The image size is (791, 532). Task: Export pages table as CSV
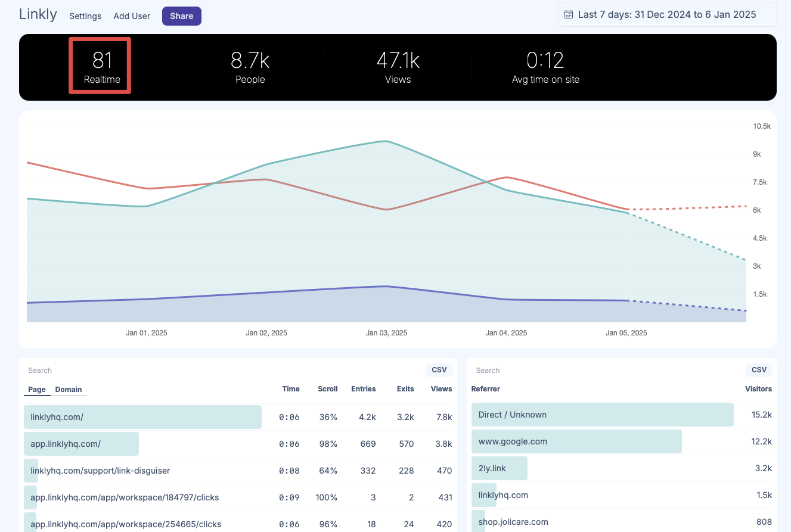439,370
